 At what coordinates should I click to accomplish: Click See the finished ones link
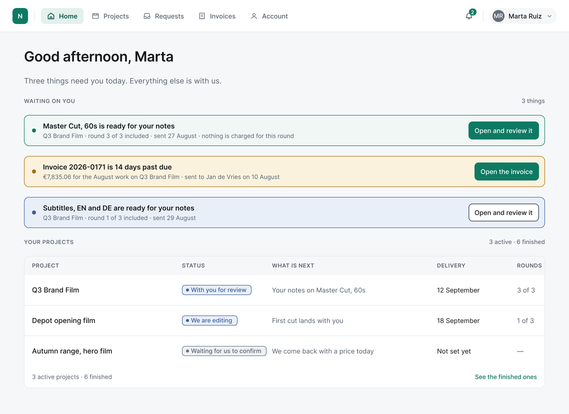pos(505,377)
